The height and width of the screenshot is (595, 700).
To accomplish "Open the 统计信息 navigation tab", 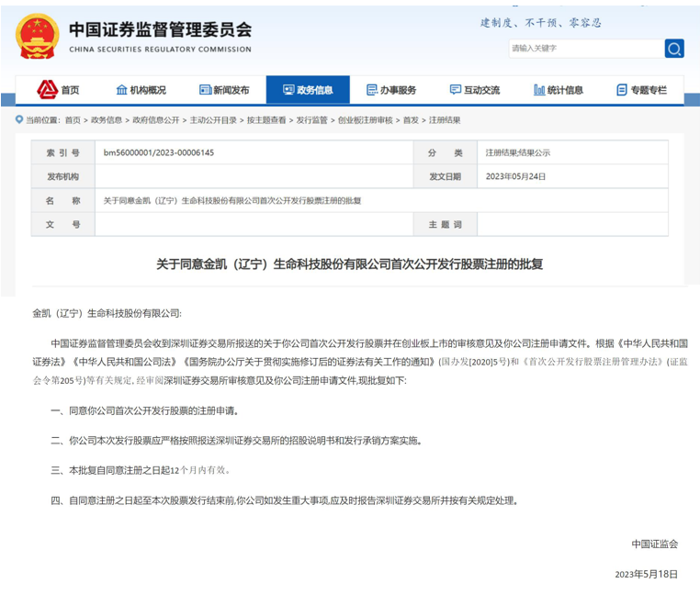I will pos(559,90).
